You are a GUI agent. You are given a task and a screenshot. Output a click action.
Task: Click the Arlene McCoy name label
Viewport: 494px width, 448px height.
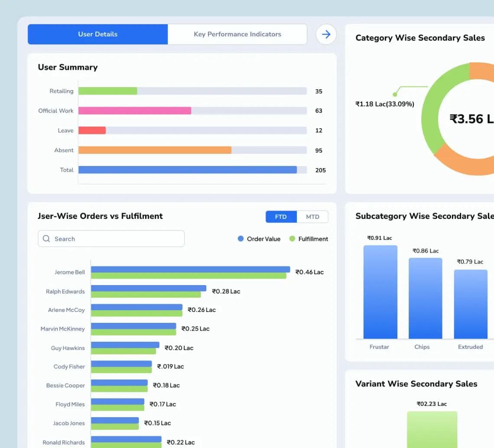point(66,310)
